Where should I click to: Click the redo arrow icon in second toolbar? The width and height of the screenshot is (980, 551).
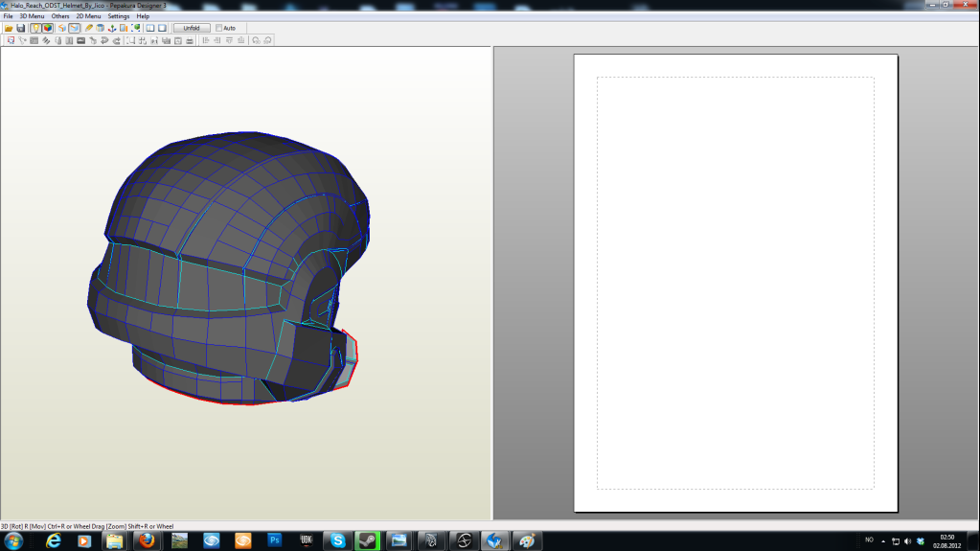point(117,40)
